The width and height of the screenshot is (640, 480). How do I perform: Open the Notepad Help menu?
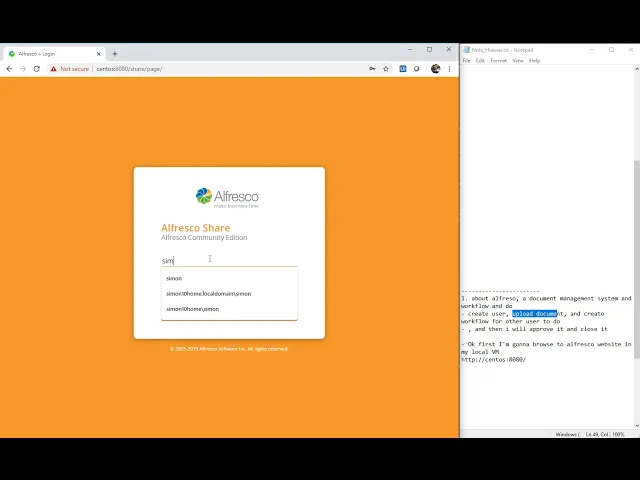534,61
